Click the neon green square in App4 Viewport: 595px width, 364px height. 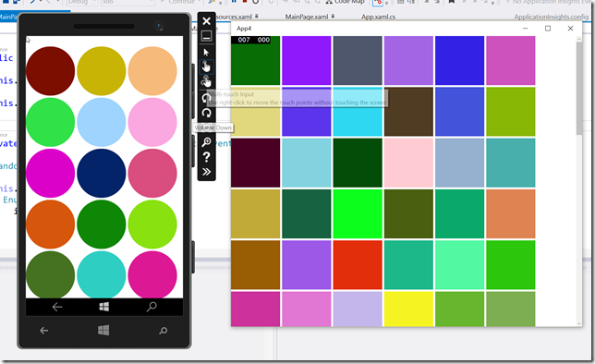[358, 213]
